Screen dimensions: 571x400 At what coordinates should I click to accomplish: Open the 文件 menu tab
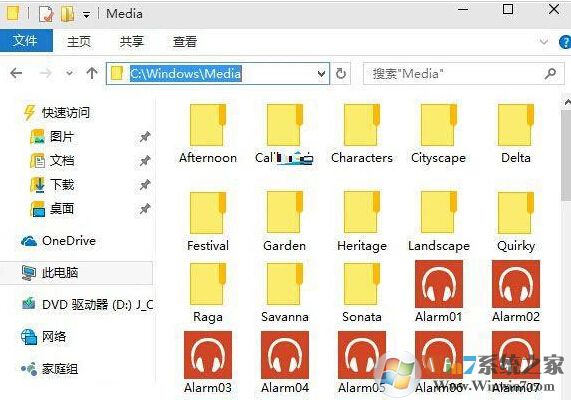25,40
